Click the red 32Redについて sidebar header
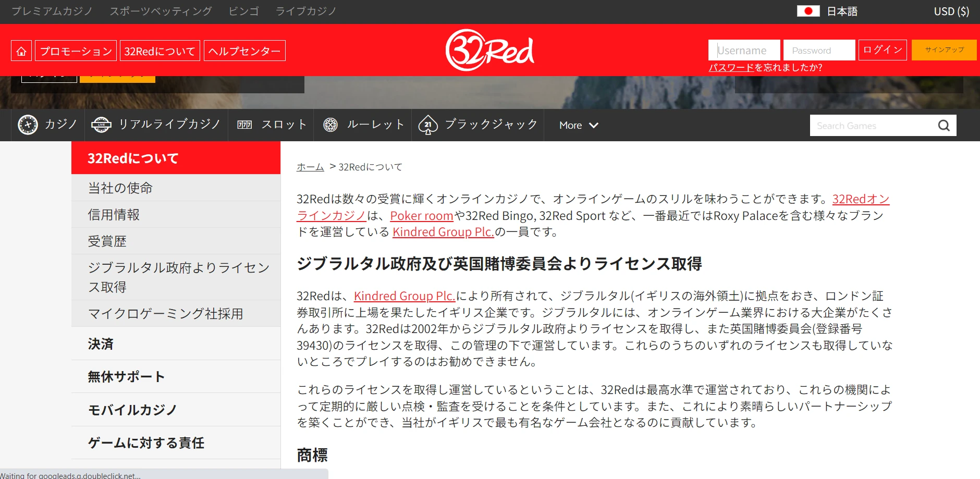980x479 pixels. (x=176, y=158)
